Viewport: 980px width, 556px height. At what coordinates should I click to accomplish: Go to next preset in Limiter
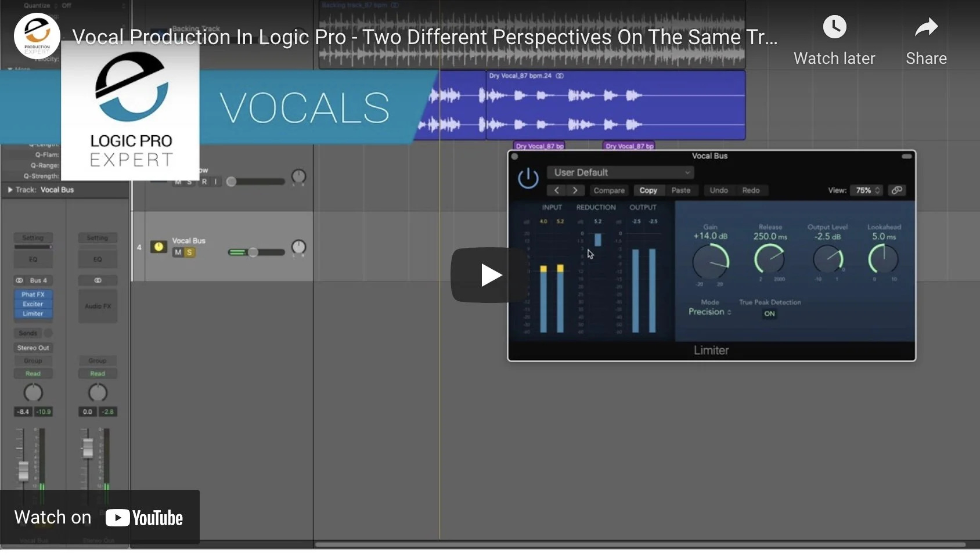coord(575,190)
